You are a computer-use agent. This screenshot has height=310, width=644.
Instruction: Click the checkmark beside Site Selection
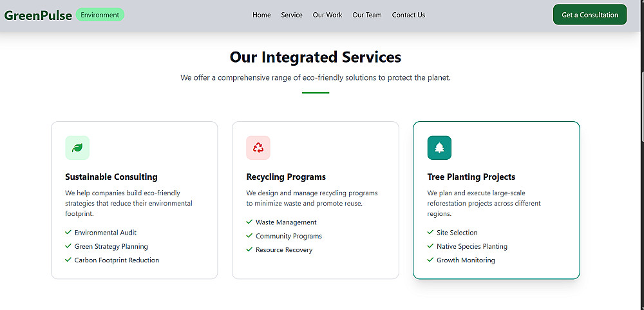click(x=430, y=232)
